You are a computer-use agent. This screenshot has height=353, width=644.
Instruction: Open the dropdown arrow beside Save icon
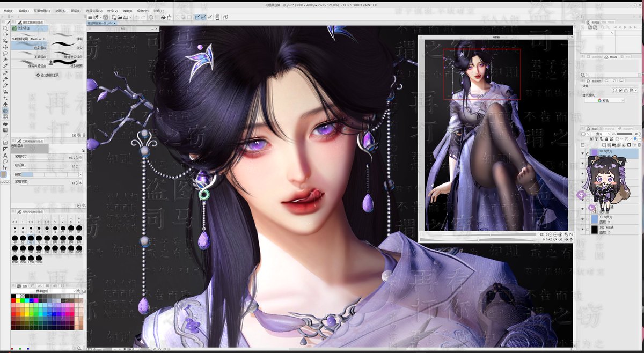(x=130, y=17)
